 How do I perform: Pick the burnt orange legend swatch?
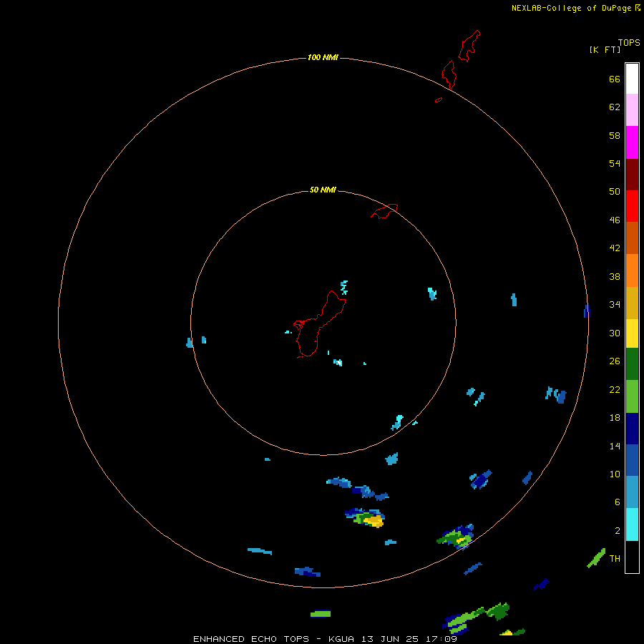pos(632,238)
